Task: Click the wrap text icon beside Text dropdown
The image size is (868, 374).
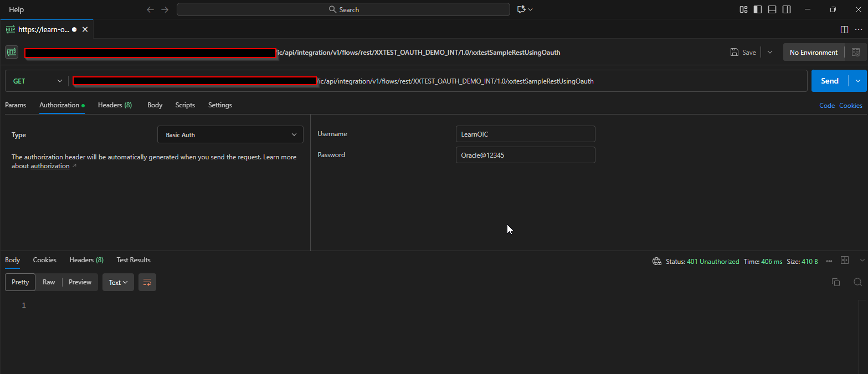Action: coord(147,282)
